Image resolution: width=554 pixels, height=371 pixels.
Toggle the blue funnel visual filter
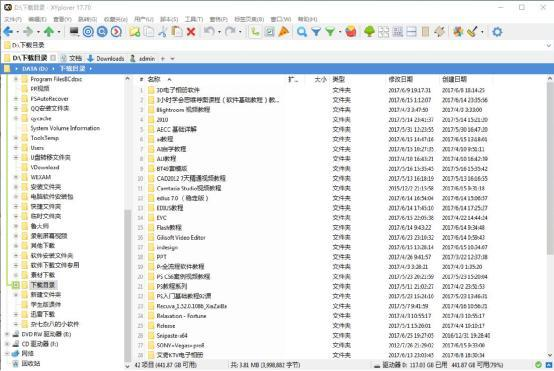point(316,32)
